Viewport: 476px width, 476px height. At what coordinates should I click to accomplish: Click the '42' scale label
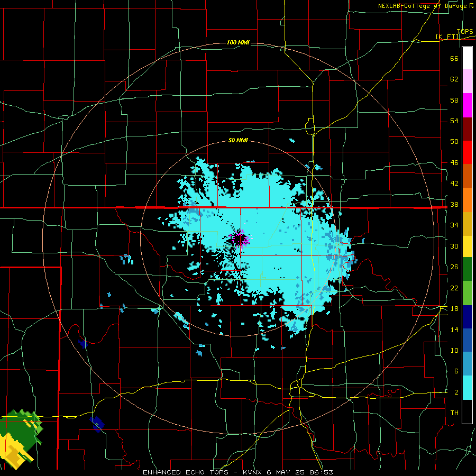(x=454, y=184)
